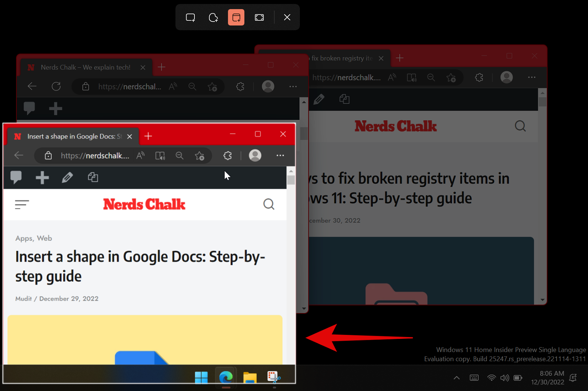The image size is (588, 391).
Task: Close the Insert a shape in Google Docs tab
Action: [x=130, y=136]
